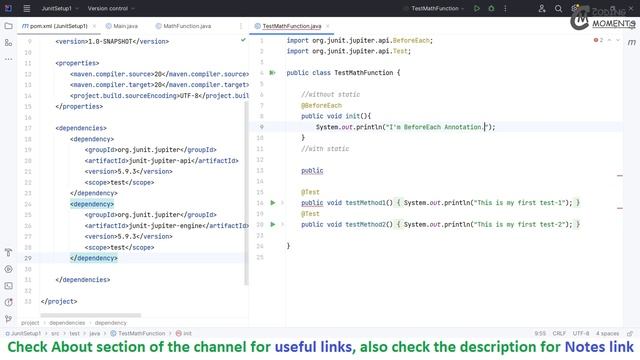Image resolution: width=640 pixels, height=360 pixels.
Task: Toggle read-only lock icon in status bar
Action: tap(630, 333)
